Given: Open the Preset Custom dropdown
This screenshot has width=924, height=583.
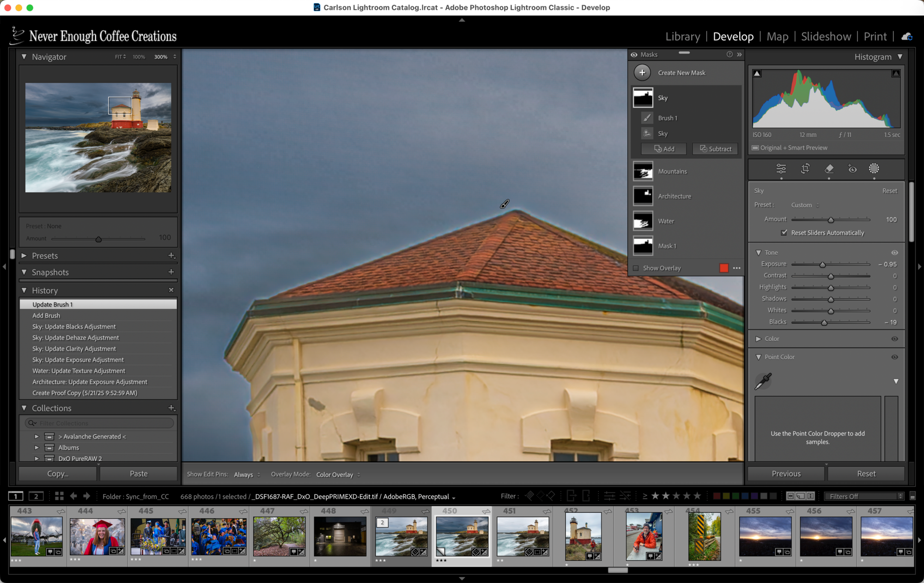Looking at the screenshot, I should 805,205.
